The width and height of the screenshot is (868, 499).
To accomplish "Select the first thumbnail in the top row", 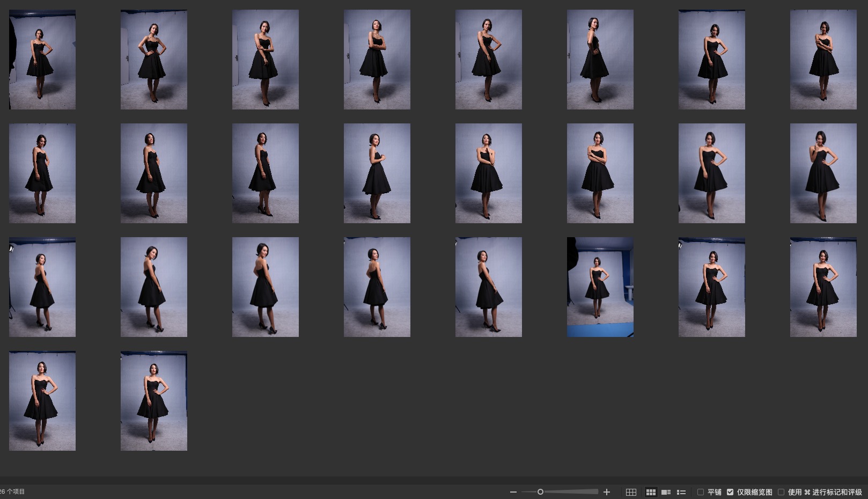I will (x=42, y=60).
